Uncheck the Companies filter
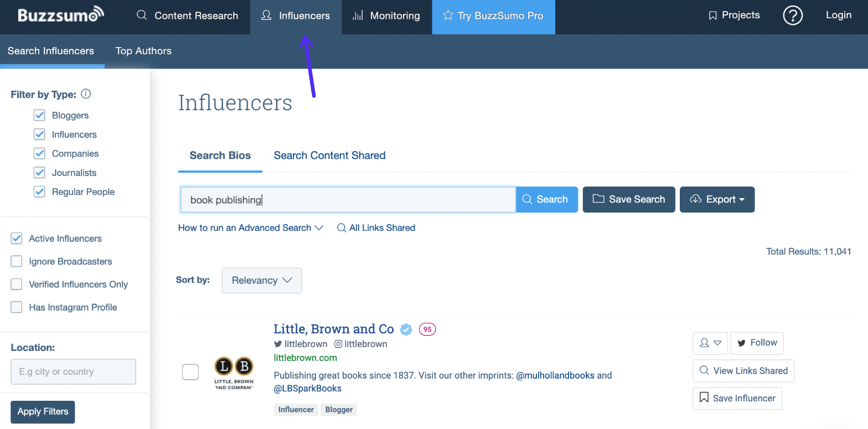Viewport: 868px width, 429px height. (39, 153)
